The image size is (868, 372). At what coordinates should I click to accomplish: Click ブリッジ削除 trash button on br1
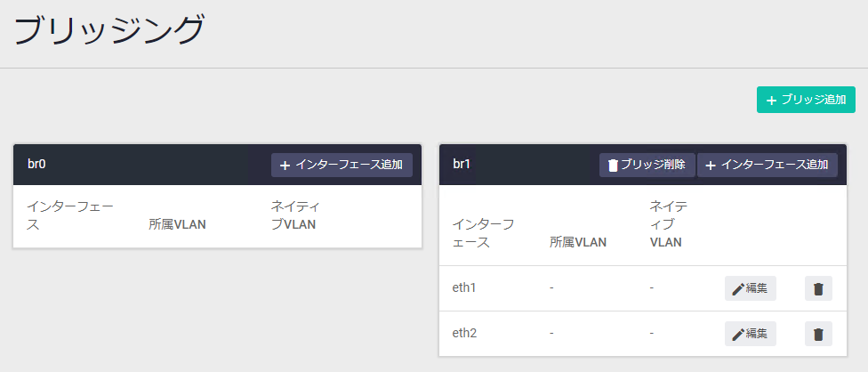647,165
